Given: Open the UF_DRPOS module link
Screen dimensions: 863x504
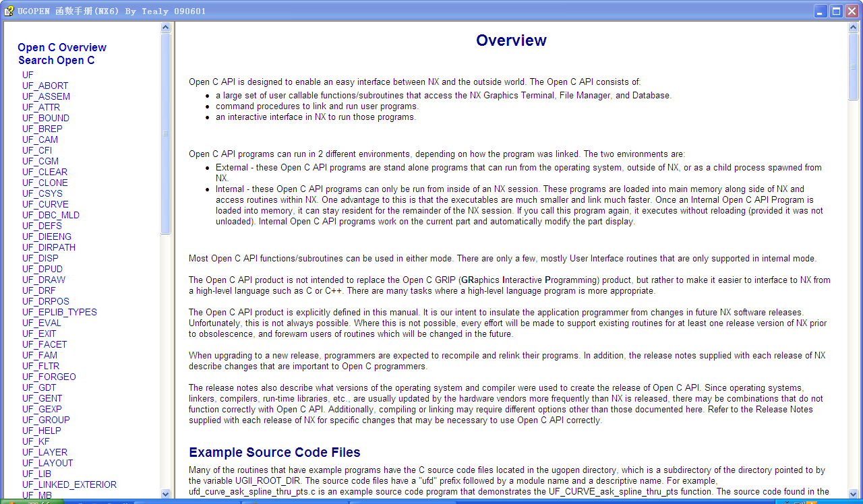Looking at the screenshot, I should click(x=46, y=301).
